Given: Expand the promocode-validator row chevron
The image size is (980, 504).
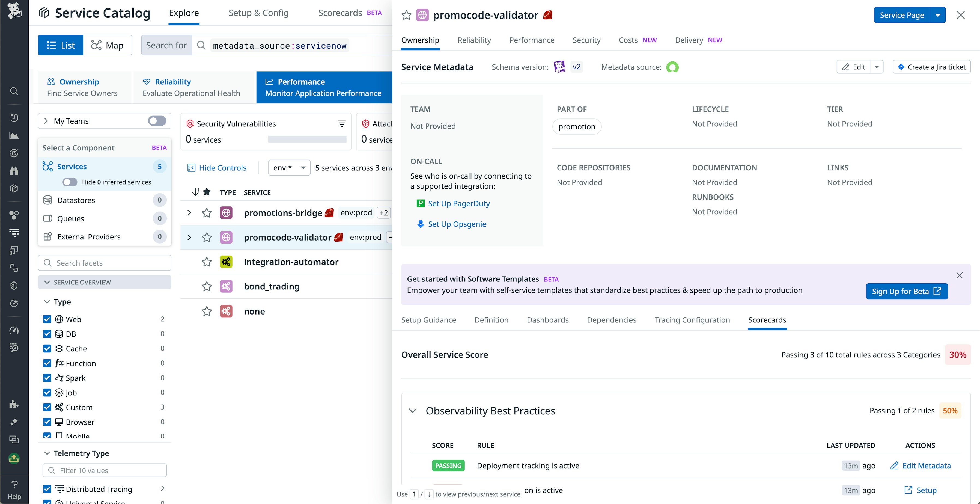Looking at the screenshot, I should (189, 237).
